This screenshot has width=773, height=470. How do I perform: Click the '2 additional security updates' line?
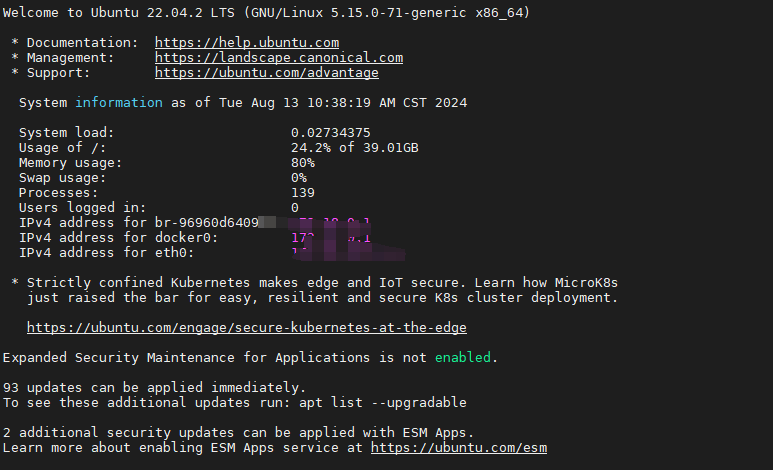coord(238,433)
